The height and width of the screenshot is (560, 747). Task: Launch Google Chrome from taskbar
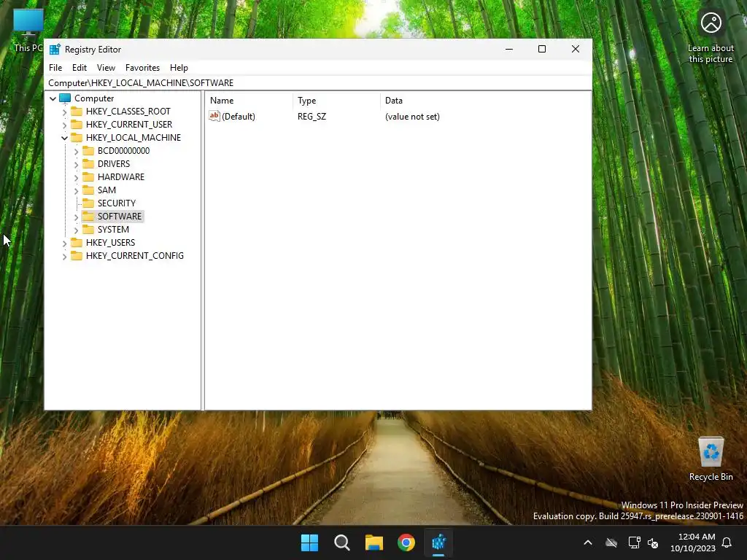[406, 542]
